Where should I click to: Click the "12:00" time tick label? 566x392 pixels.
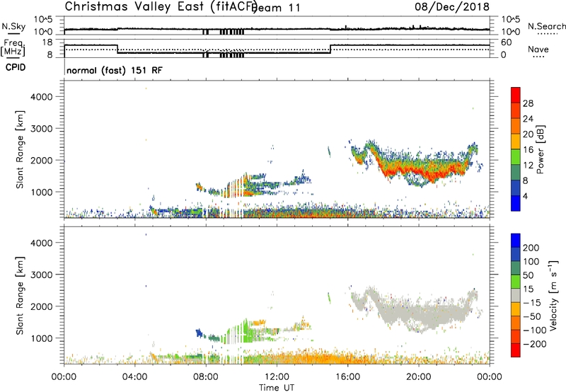[x=277, y=377]
